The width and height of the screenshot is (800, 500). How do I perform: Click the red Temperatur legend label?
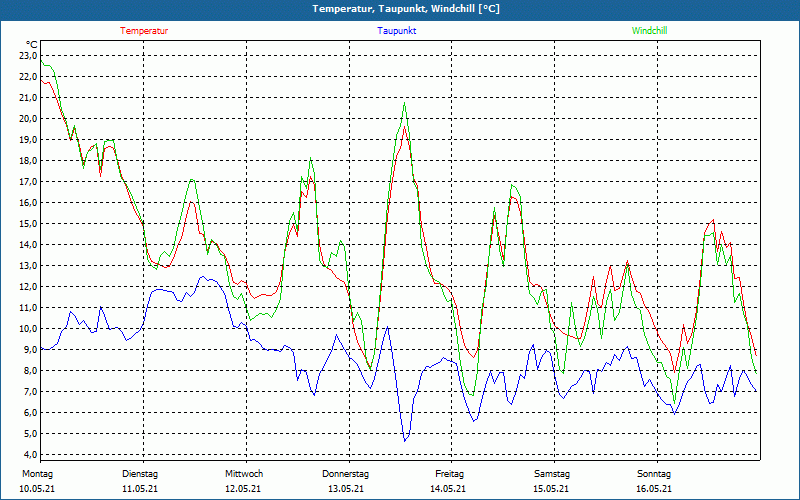pyautogui.click(x=144, y=31)
